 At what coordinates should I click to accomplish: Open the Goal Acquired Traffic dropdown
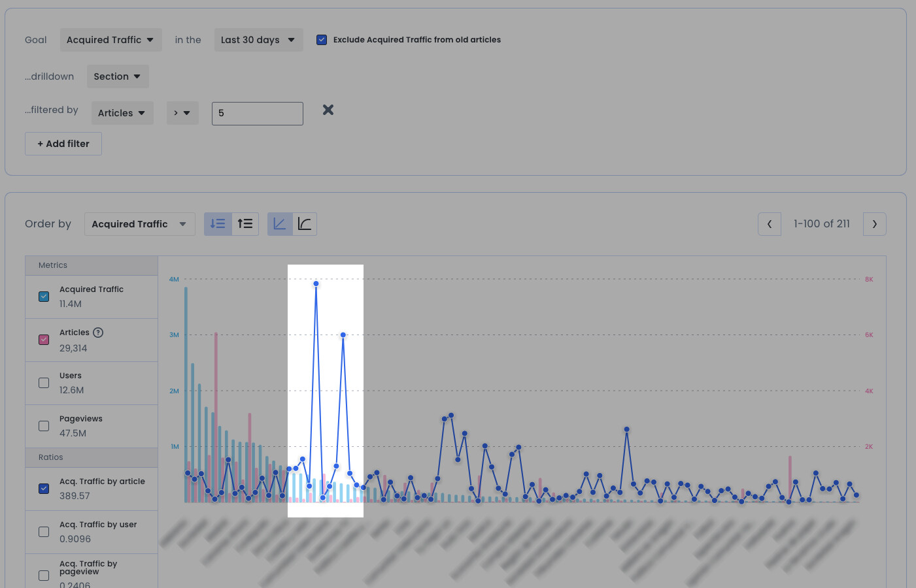(x=110, y=40)
